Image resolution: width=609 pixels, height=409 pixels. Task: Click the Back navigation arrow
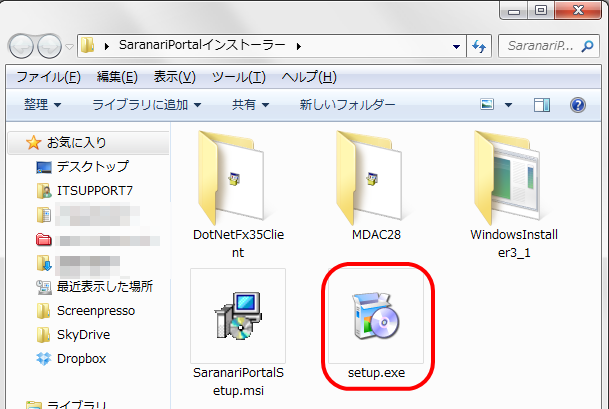[x=21, y=46]
